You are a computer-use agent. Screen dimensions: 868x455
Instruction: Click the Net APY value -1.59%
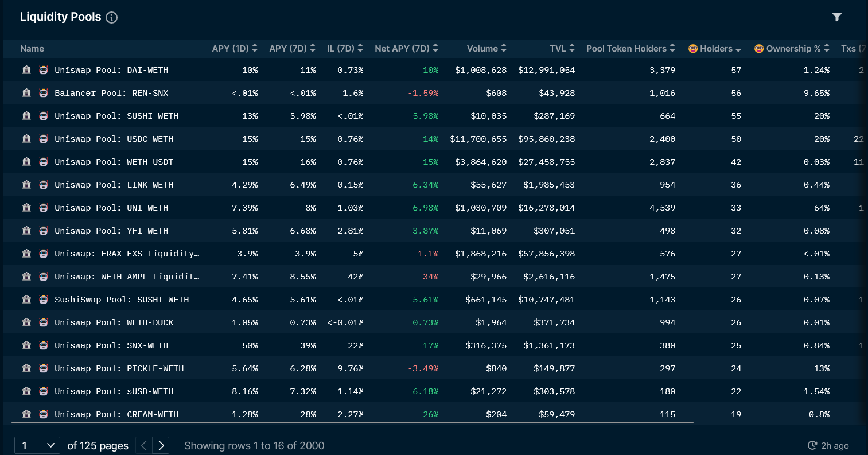(x=423, y=93)
